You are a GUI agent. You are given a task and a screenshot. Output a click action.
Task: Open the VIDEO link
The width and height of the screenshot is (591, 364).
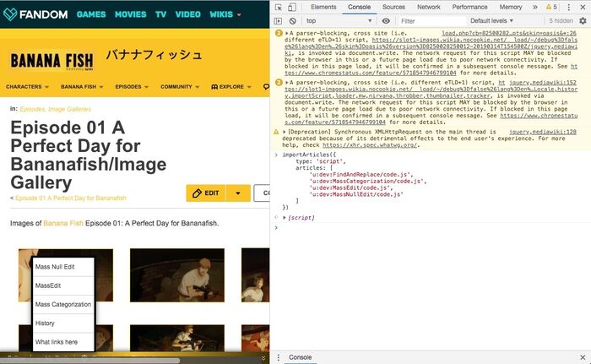click(187, 14)
